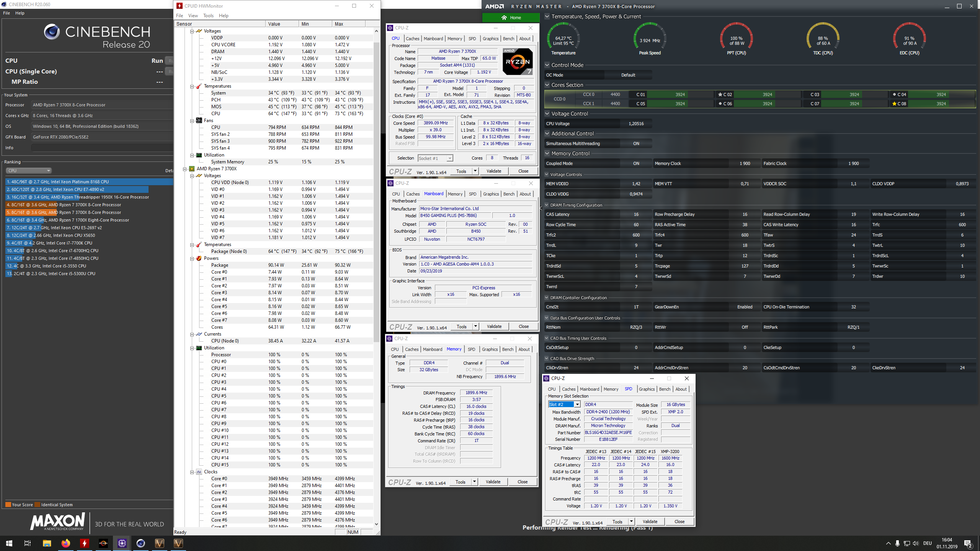Switch to the Caches tab in top CPU-Z
Screen dimensions: 980x551
[412, 39]
